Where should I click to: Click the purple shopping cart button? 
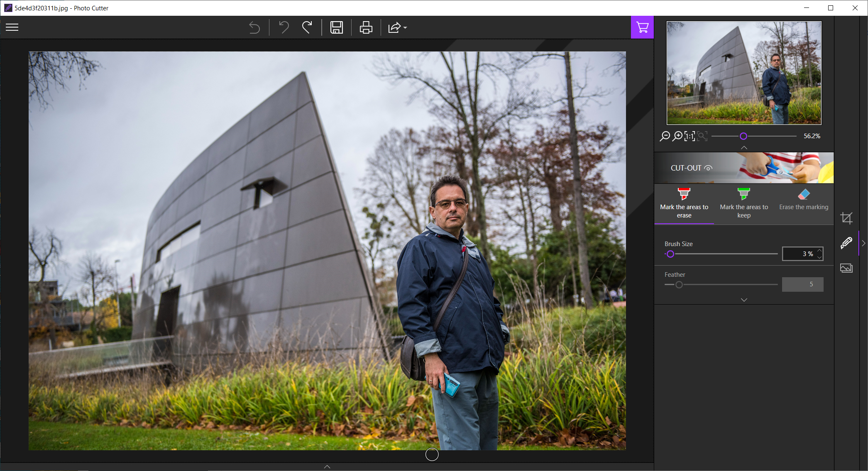pyautogui.click(x=642, y=27)
